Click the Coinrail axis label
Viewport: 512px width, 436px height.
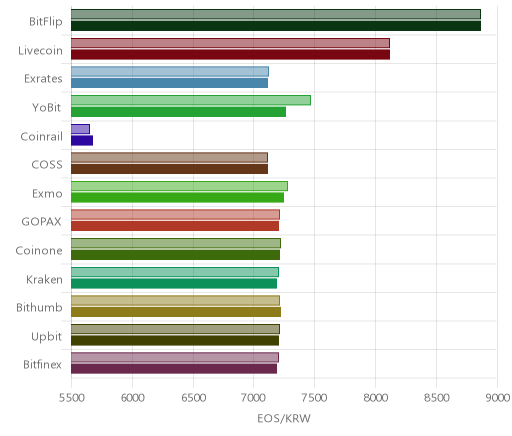(41, 136)
